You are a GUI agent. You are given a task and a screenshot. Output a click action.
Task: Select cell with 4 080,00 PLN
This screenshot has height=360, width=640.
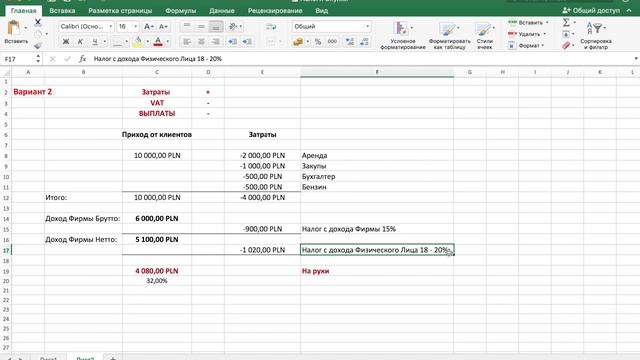(x=157, y=271)
